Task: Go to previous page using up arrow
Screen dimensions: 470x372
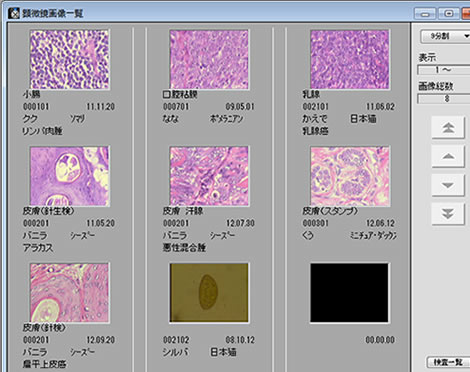Action: pyautogui.click(x=448, y=156)
